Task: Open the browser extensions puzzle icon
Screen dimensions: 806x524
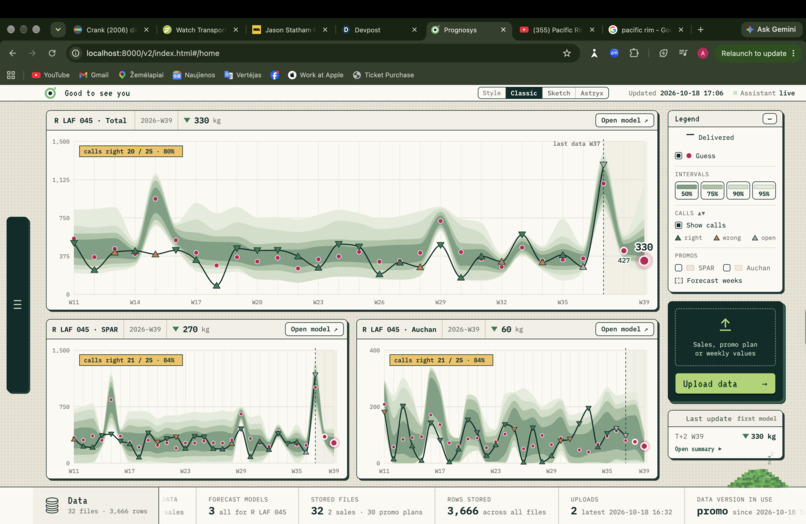Action: pyautogui.click(x=634, y=53)
